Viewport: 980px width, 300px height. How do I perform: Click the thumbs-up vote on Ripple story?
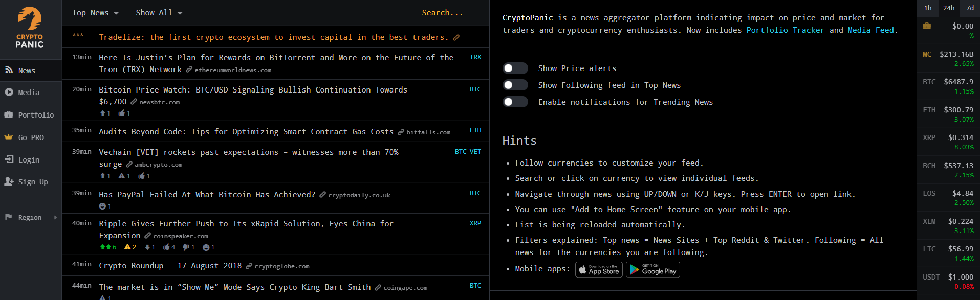point(166,247)
